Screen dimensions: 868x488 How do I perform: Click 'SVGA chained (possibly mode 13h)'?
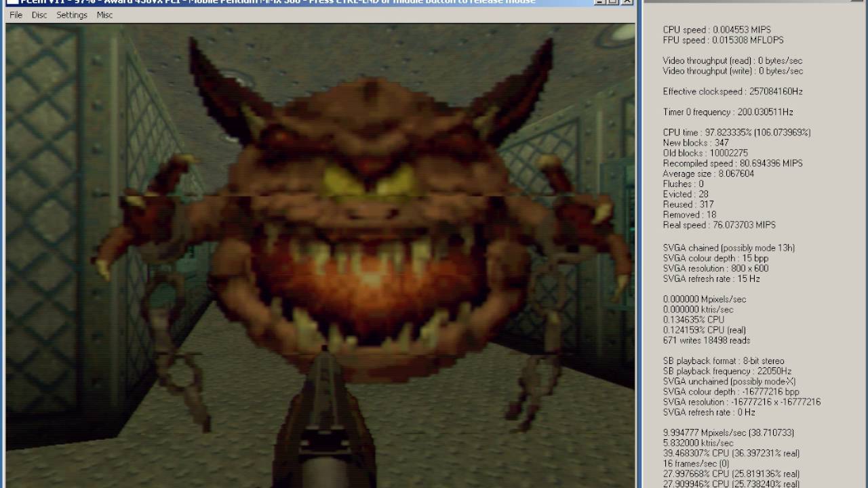[x=729, y=248]
